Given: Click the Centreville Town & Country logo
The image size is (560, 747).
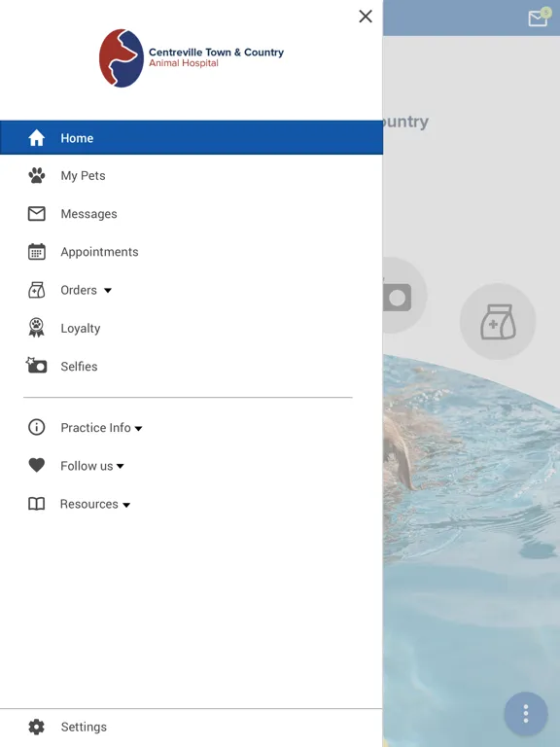Looking at the screenshot, I should pyautogui.click(x=191, y=58).
